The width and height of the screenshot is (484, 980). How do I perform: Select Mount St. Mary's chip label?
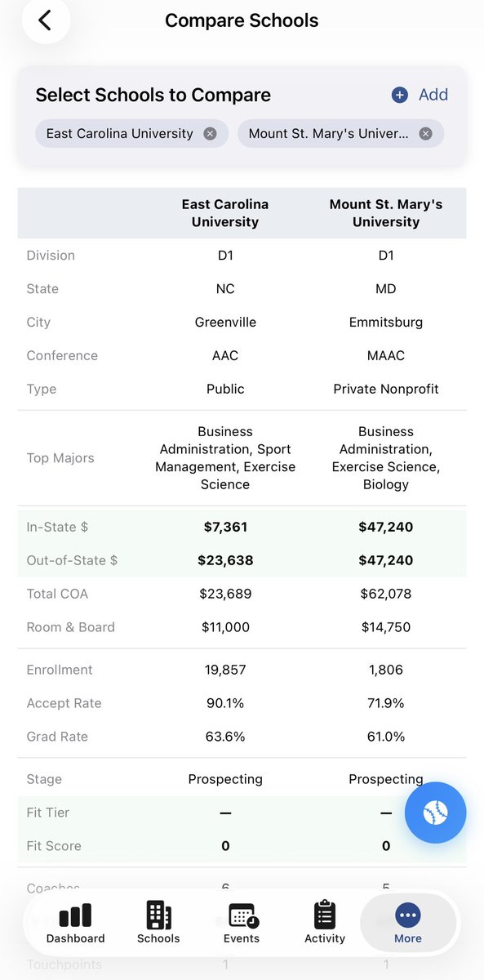329,134
